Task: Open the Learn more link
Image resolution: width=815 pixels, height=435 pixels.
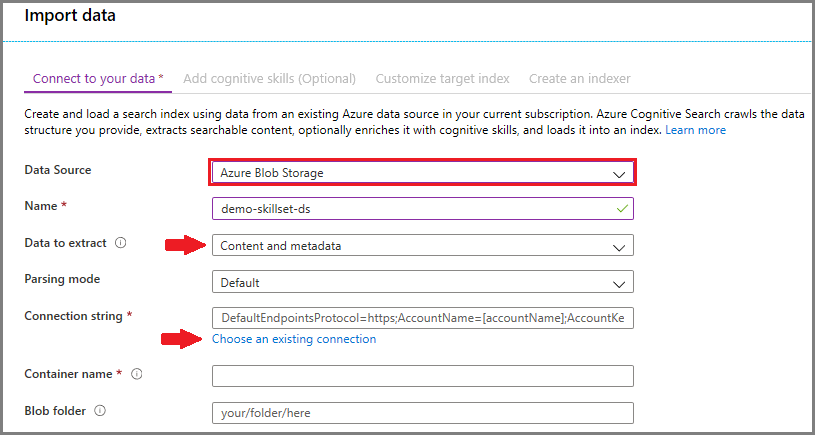Action: (x=696, y=130)
